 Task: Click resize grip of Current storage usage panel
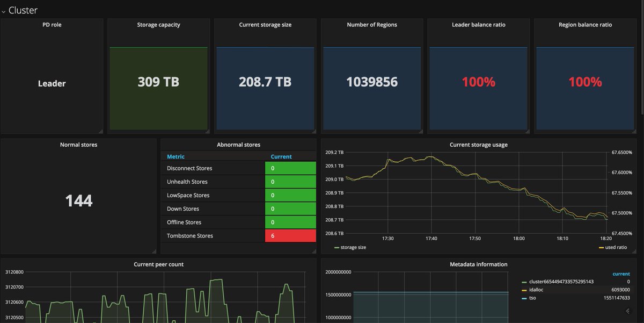[634, 251]
